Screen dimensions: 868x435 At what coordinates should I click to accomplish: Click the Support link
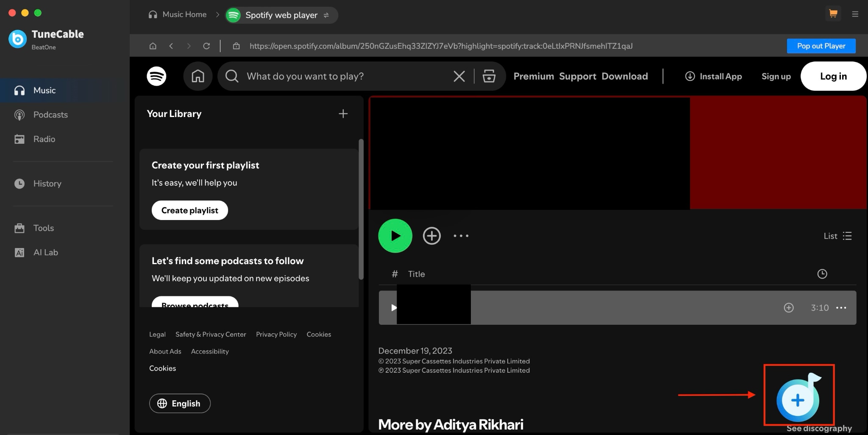(577, 76)
